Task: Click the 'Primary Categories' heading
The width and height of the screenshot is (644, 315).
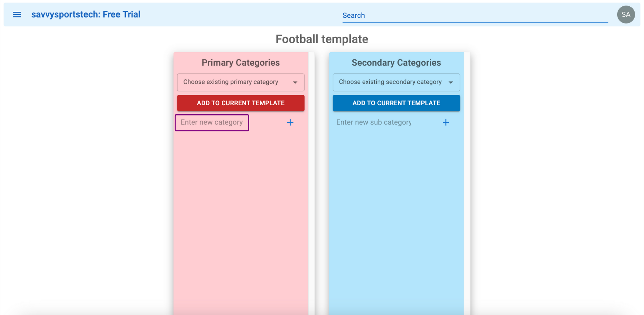Action: click(x=241, y=63)
